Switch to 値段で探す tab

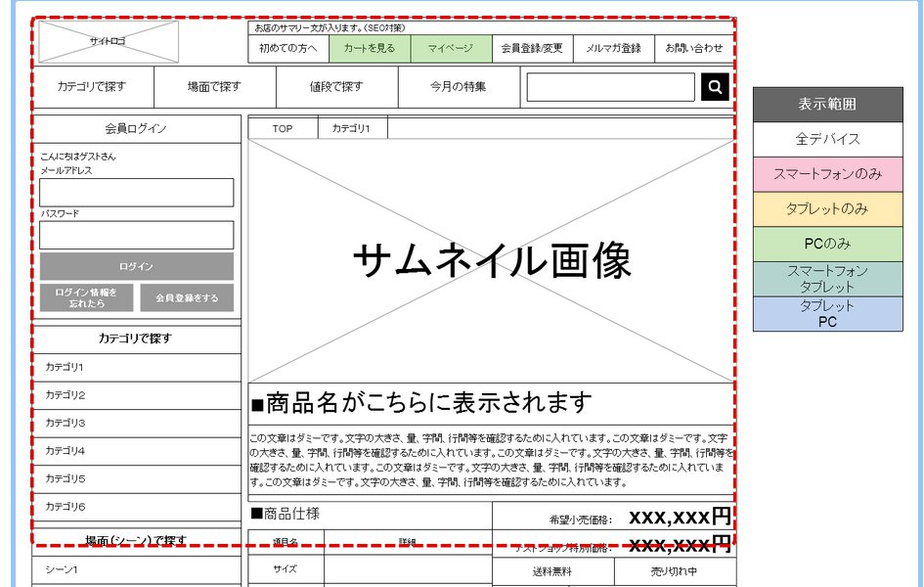pyautogui.click(x=336, y=87)
